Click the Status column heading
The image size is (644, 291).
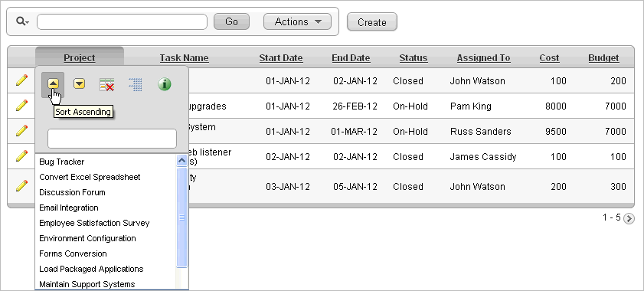[x=414, y=58]
